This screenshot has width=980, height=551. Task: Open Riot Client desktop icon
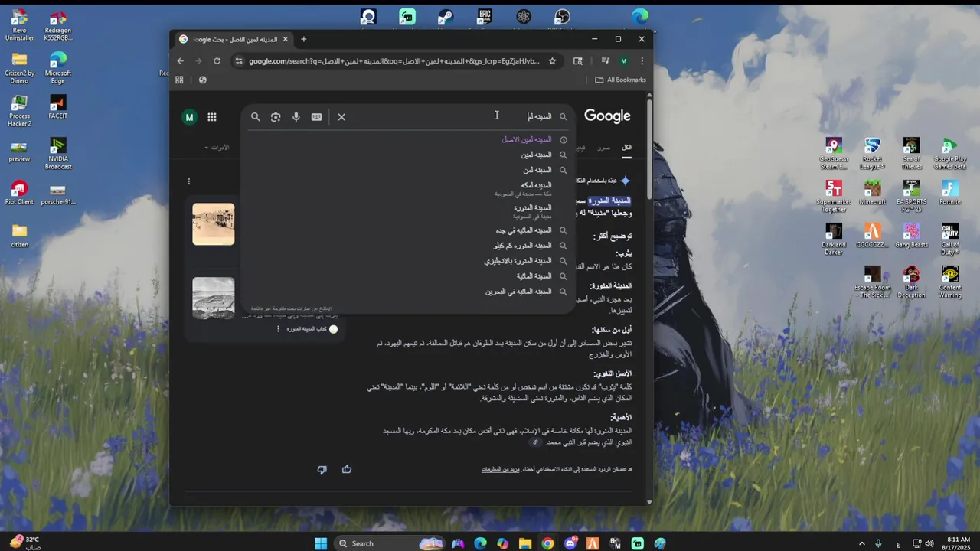click(x=19, y=192)
